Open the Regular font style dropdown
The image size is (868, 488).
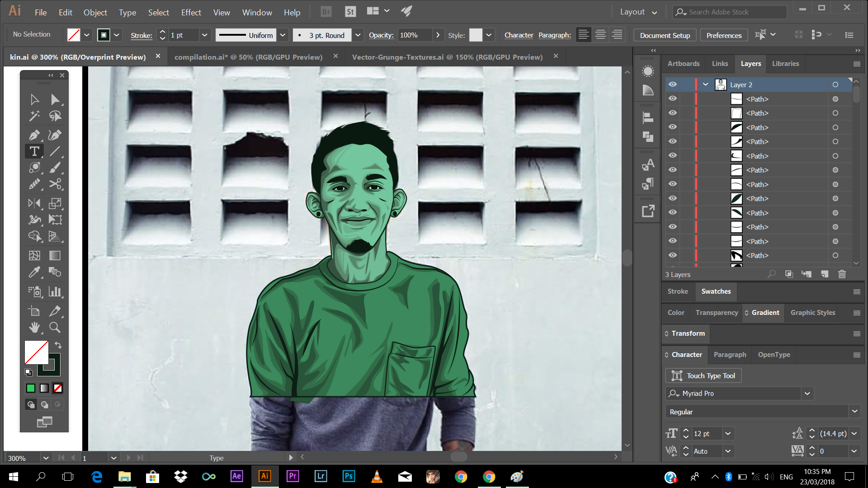(854, 412)
